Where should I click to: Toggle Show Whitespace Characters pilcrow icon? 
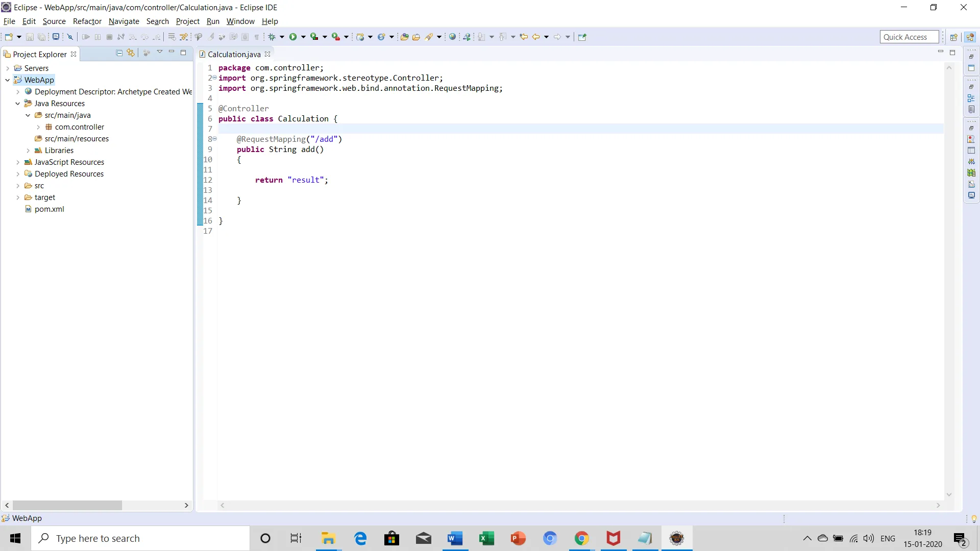click(x=257, y=37)
